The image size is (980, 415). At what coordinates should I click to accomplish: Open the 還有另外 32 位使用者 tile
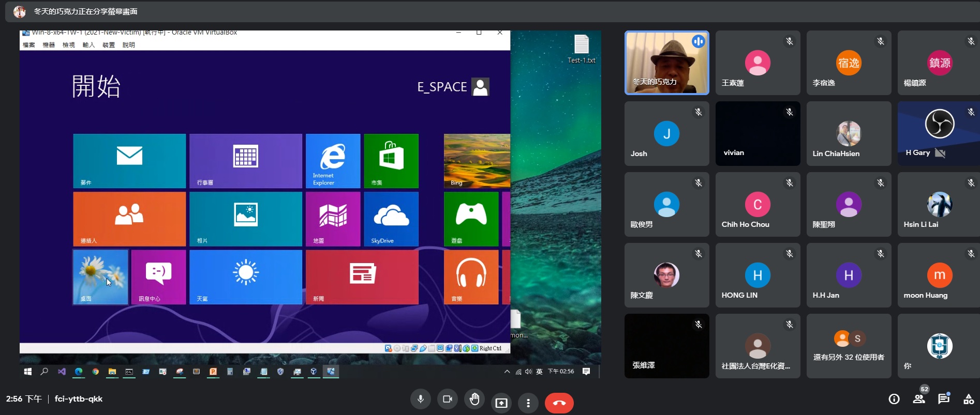[849, 346]
